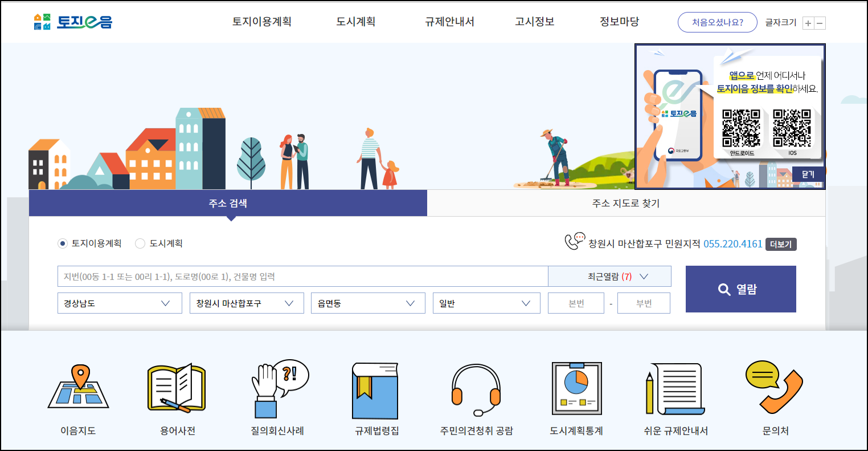Click the iOS QR code
This screenshot has width=868, height=451.
tap(792, 128)
